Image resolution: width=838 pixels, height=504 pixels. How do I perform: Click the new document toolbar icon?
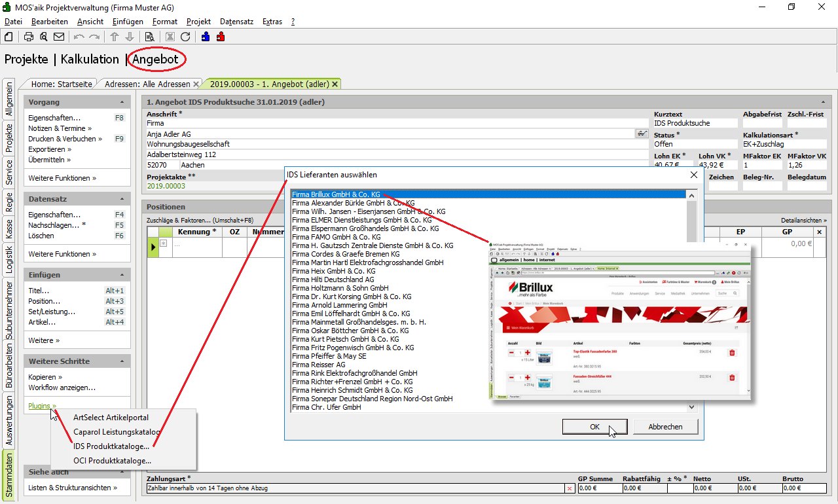point(9,37)
